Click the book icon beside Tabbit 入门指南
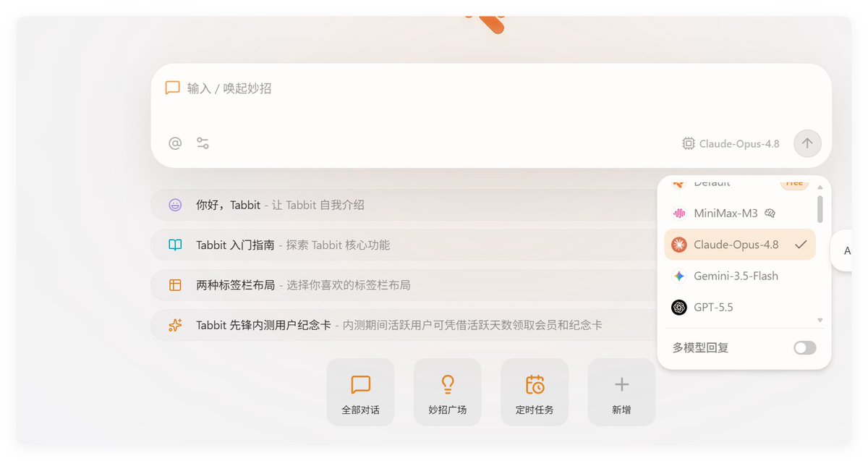This screenshot has width=868, height=461. pos(175,245)
